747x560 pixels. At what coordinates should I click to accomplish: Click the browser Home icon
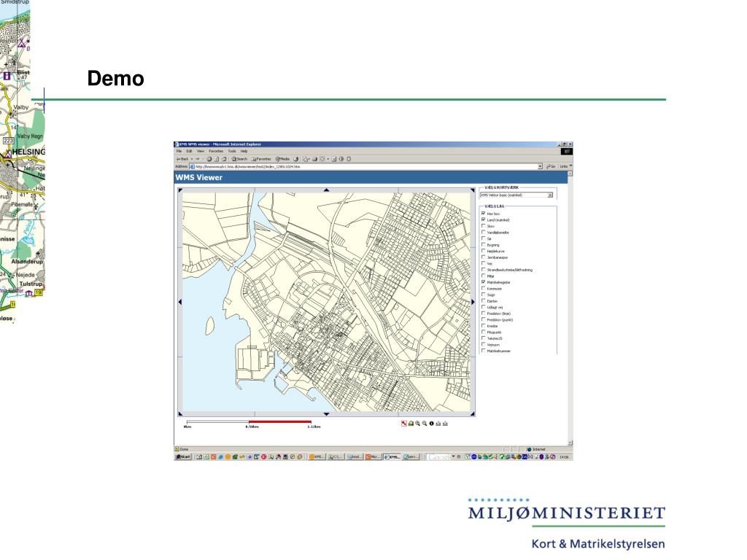click(225, 159)
